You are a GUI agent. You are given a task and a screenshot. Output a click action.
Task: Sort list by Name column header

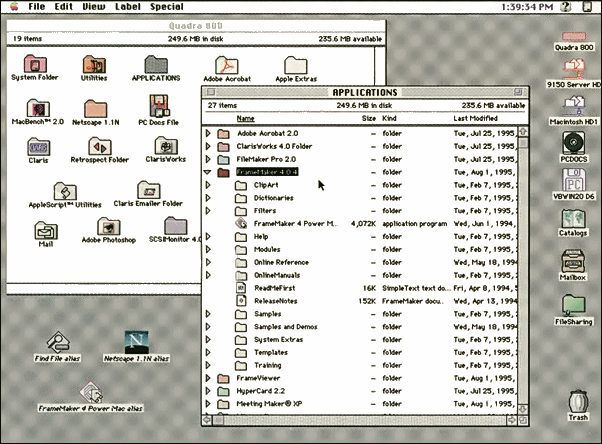point(245,118)
